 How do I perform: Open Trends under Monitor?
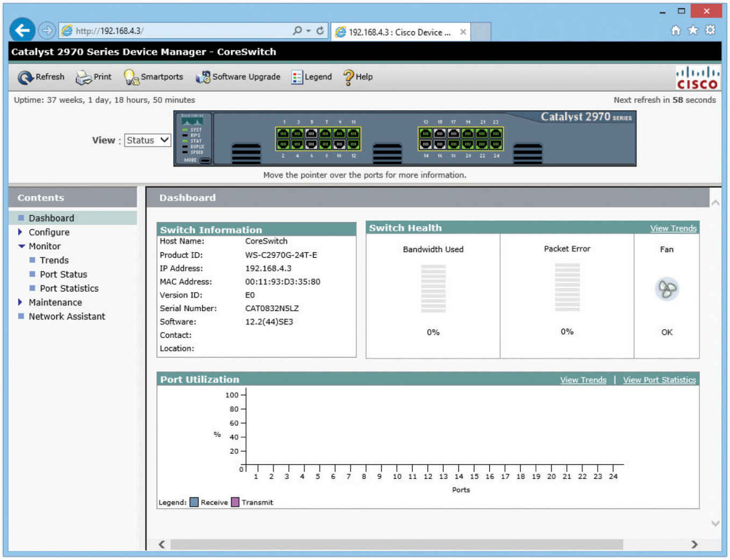[54, 260]
